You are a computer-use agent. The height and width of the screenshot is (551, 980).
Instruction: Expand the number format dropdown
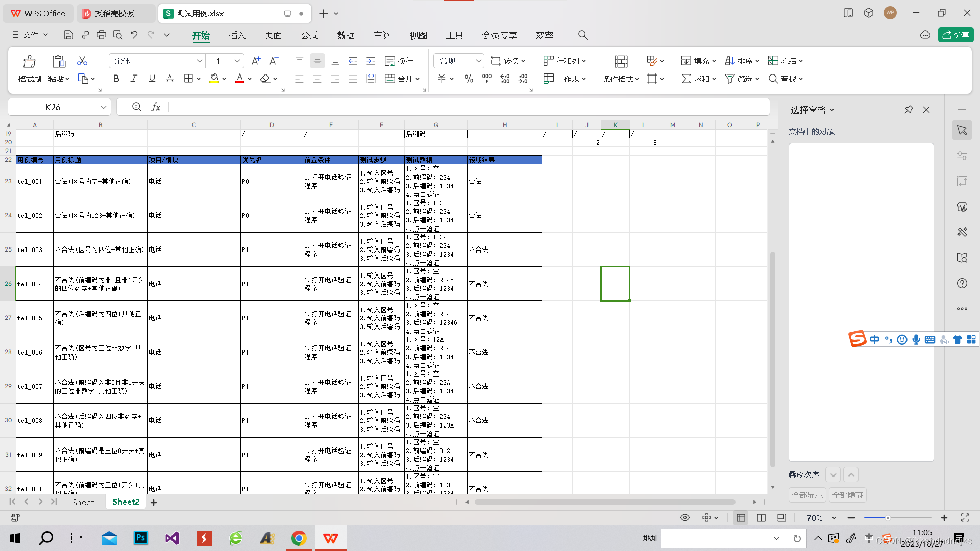pyautogui.click(x=478, y=61)
